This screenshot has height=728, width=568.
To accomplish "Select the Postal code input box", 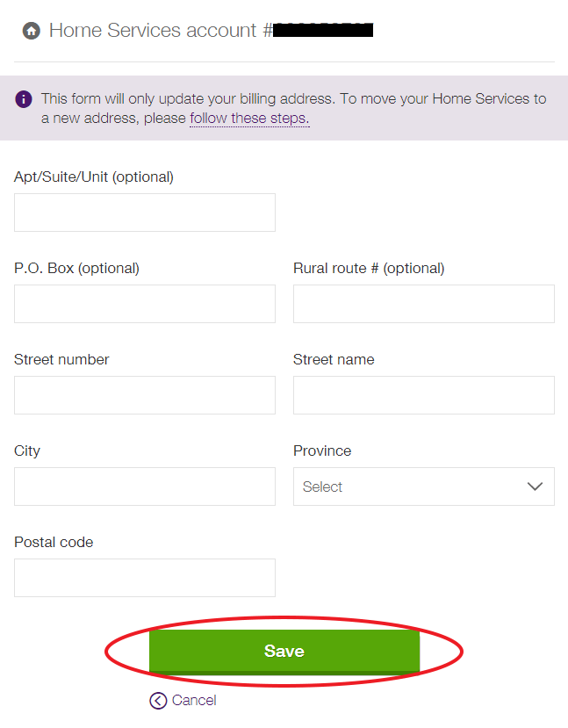I will tap(144, 577).
